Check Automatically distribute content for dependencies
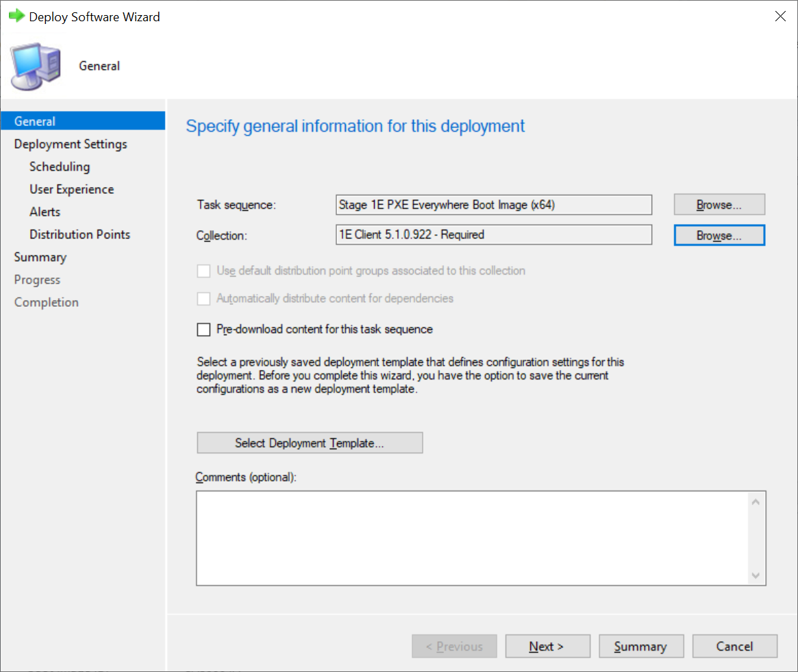 click(x=203, y=299)
